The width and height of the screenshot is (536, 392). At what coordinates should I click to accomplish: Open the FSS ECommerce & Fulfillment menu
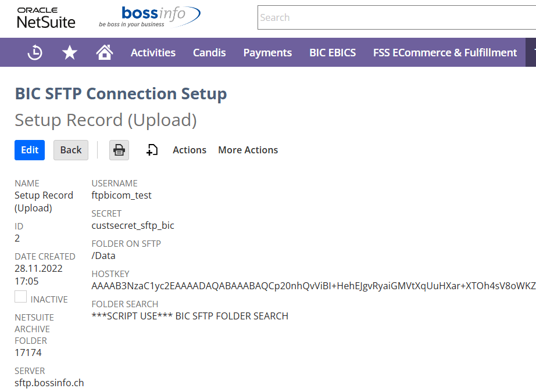pos(445,52)
